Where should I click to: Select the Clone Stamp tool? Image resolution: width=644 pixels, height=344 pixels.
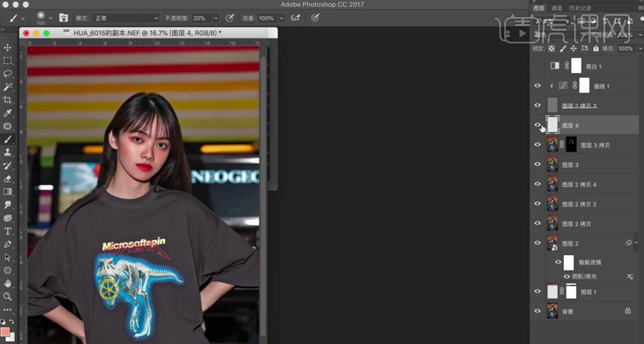tap(7, 152)
